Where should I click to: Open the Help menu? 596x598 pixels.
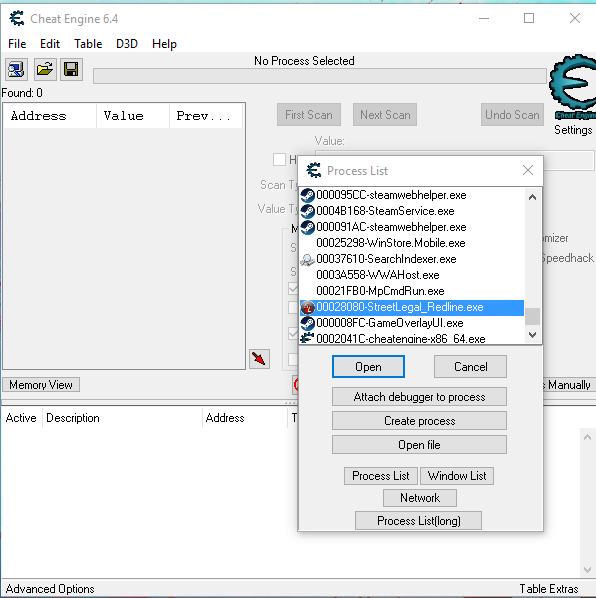164,44
